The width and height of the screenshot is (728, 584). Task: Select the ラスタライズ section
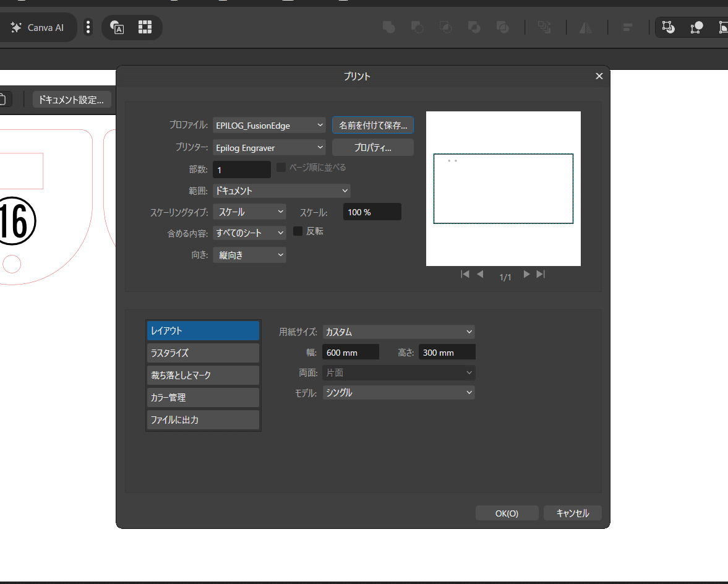click(x=203, y=353)
